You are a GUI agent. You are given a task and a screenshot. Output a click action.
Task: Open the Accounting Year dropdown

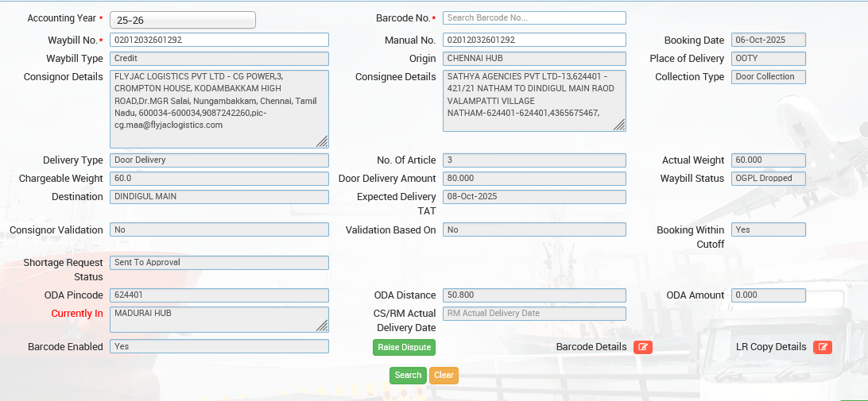[182, 20]
